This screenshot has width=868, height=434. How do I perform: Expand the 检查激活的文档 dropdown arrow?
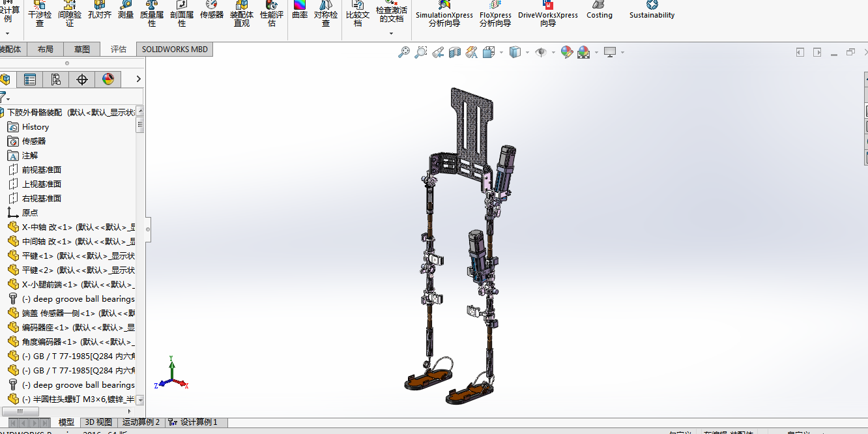click(x=392, y=33)
